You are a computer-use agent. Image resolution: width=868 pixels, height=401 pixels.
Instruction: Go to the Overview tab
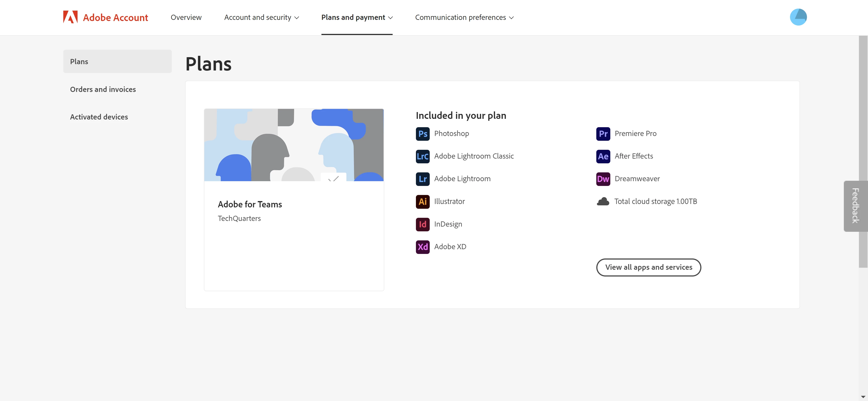coord(186,17)
